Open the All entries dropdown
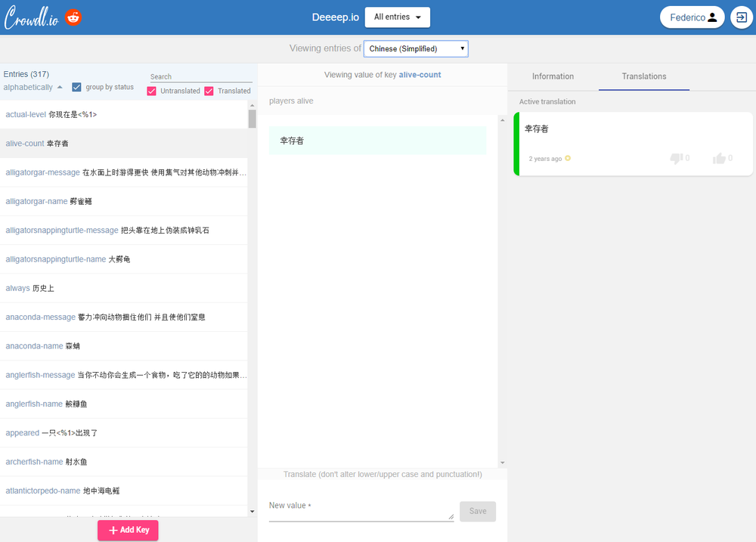 397,17
